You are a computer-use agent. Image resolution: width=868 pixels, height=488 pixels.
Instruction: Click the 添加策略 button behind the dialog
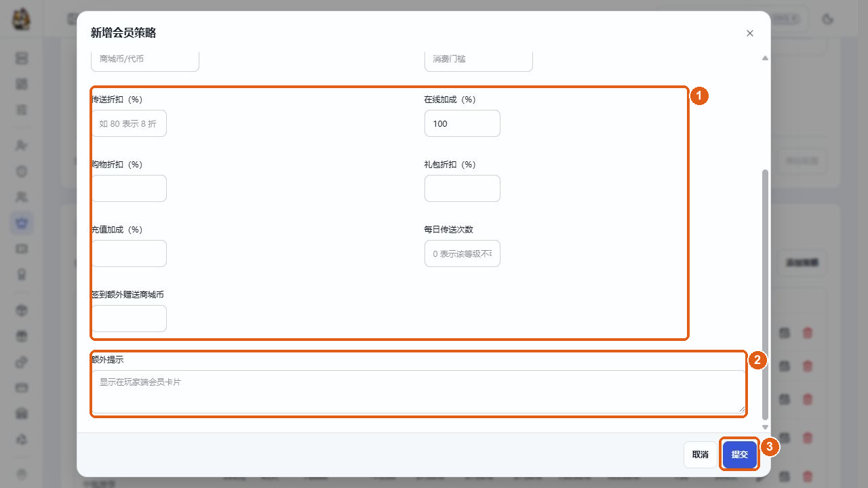point(802,262)
